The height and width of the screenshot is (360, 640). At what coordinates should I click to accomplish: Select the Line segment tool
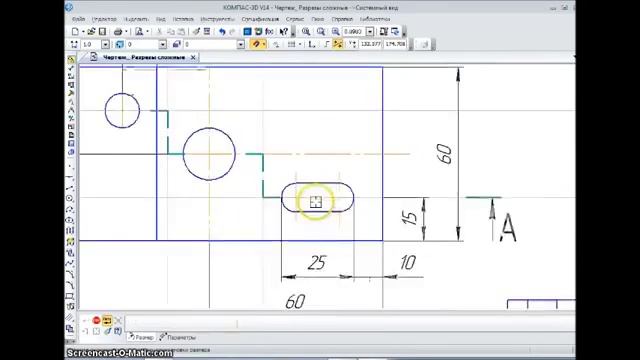(x=70, y=188)
